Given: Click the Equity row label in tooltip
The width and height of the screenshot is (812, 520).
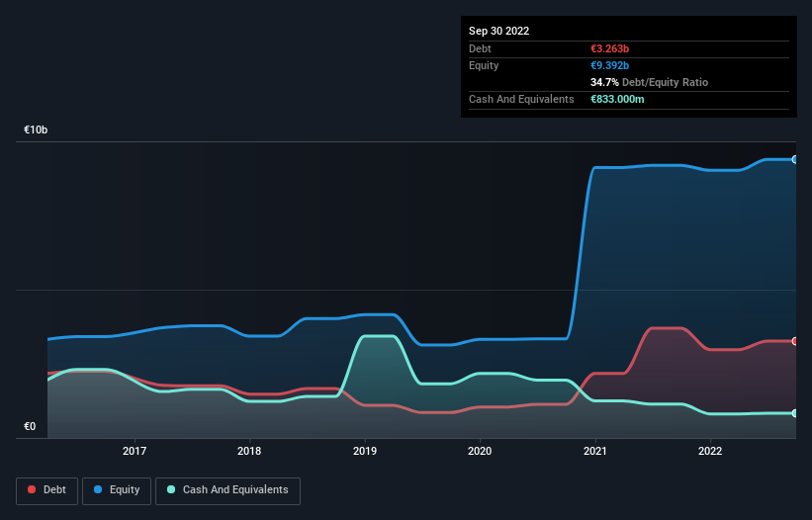Looking at the screenshot, I should point(484,65).
